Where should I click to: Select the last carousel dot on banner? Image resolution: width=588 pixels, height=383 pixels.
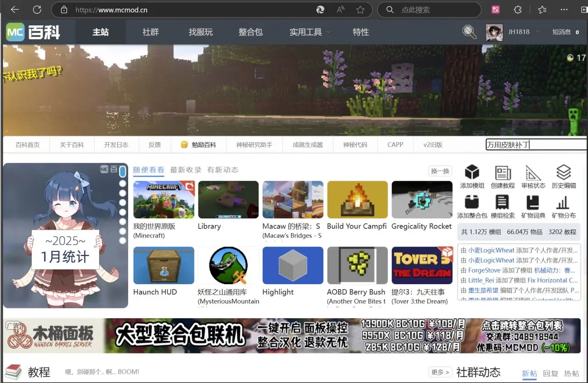point(123,240)
